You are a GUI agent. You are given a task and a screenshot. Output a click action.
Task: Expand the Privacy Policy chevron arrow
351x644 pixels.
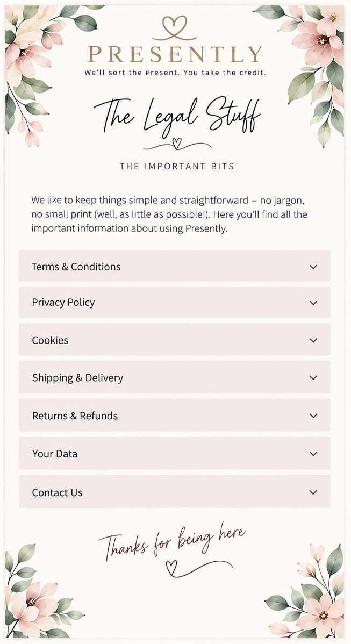[313, 303]
